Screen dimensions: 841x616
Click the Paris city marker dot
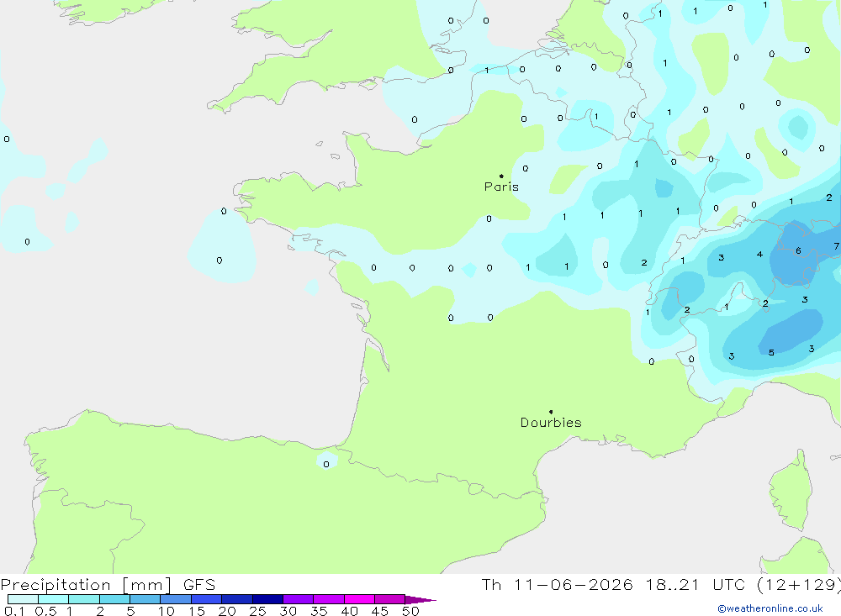[x=501, y=176]
